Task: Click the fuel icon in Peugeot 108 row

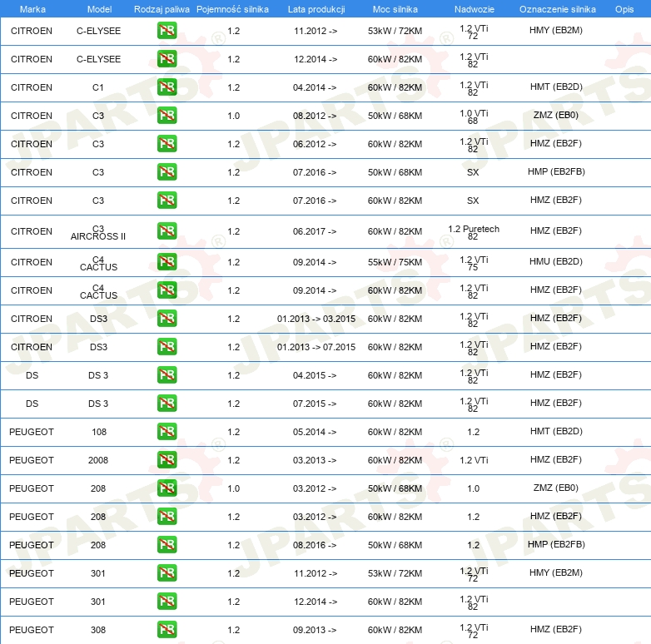Action: pos(166,432)
